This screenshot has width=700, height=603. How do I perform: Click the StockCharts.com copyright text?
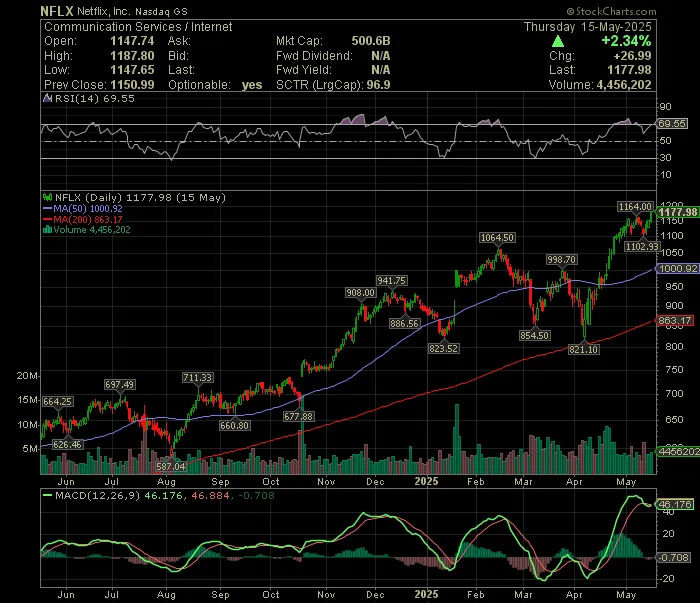pyautogui.click(x=611, y=12)
